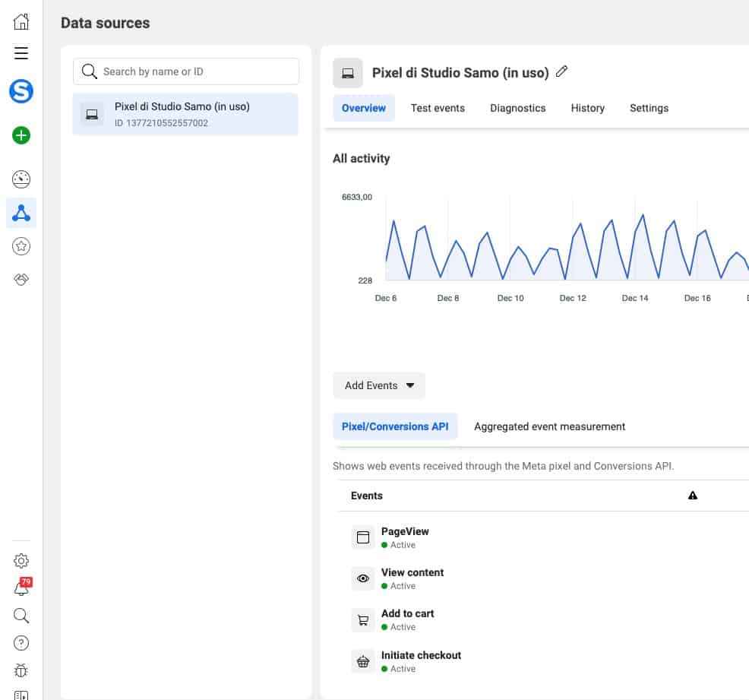Switch to the Overview tab

coord(364,108)
